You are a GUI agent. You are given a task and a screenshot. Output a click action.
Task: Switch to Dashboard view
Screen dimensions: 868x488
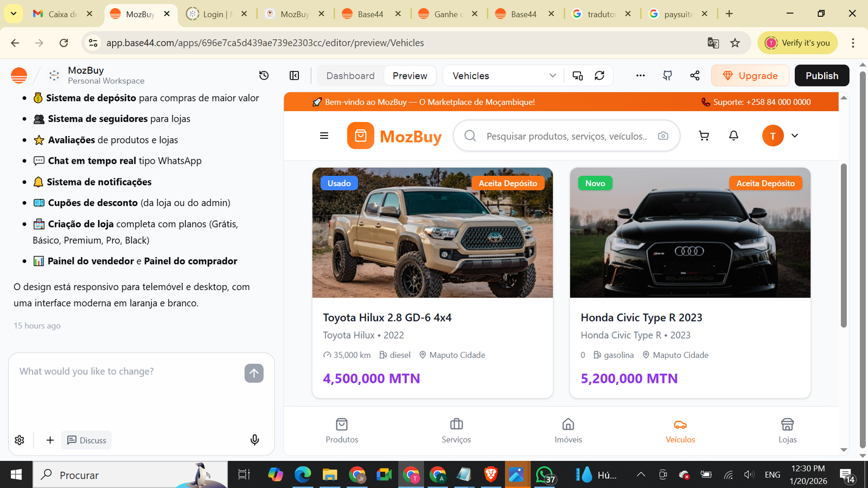[x=350, y=76]
